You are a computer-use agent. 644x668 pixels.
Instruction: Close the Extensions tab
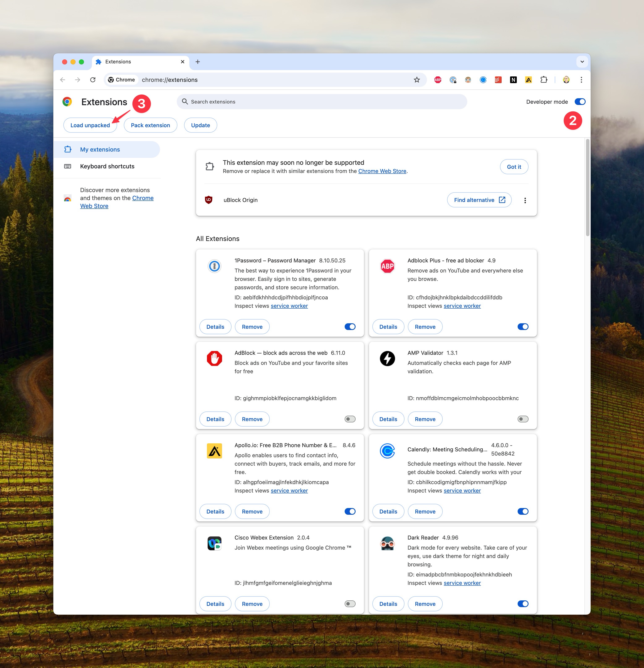point(183,62)
